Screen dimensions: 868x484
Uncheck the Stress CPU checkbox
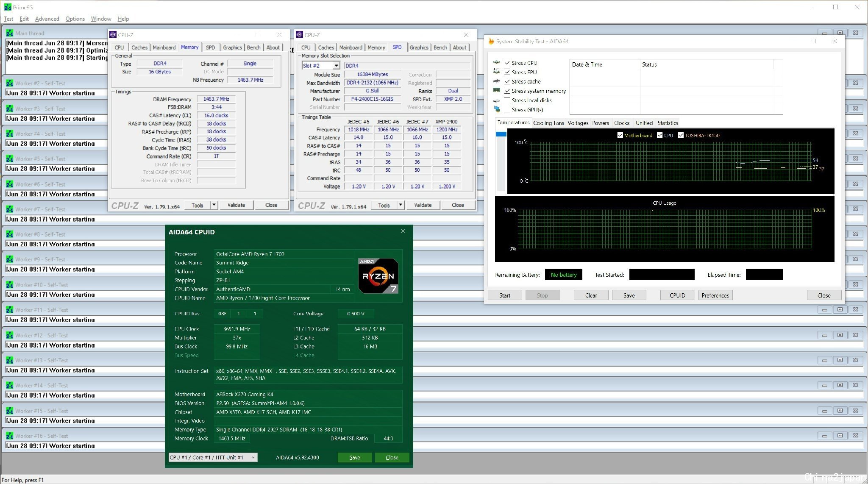[507, 63]
